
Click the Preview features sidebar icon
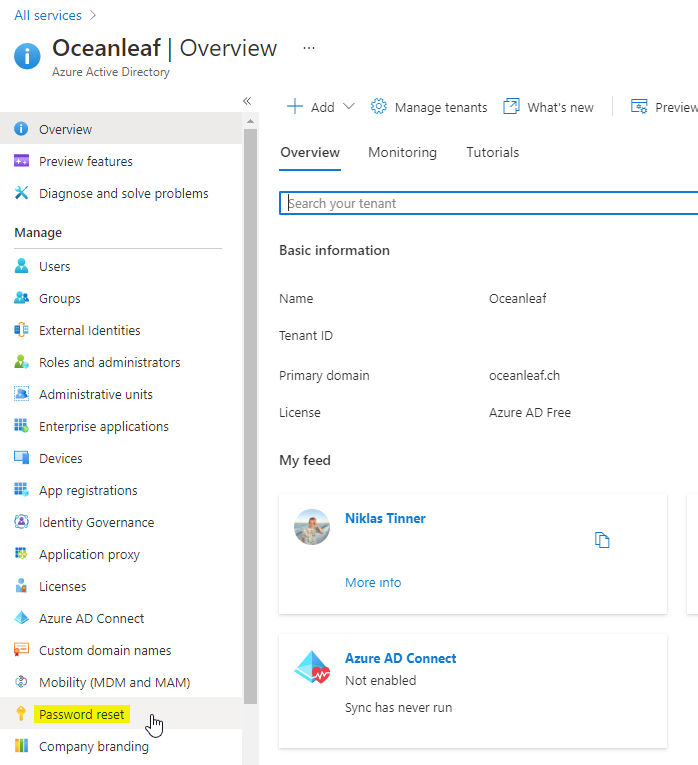pyautogui.click(x=21, y=161)
